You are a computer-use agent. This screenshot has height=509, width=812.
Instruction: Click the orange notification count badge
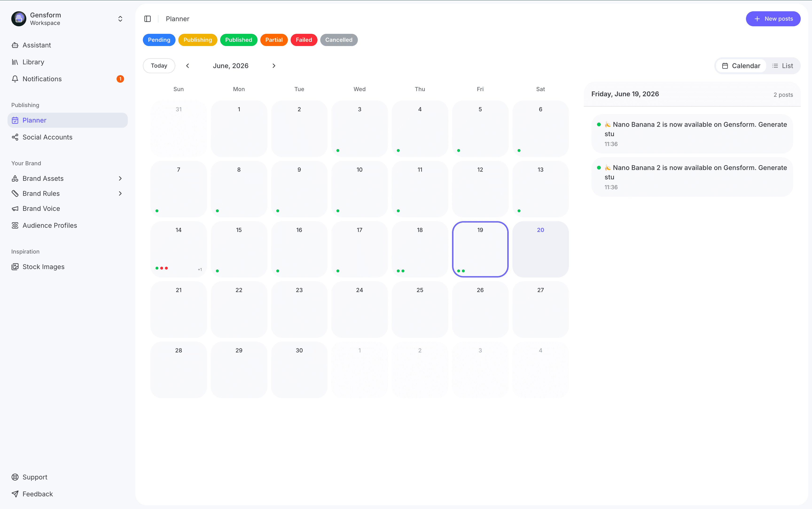120,79
